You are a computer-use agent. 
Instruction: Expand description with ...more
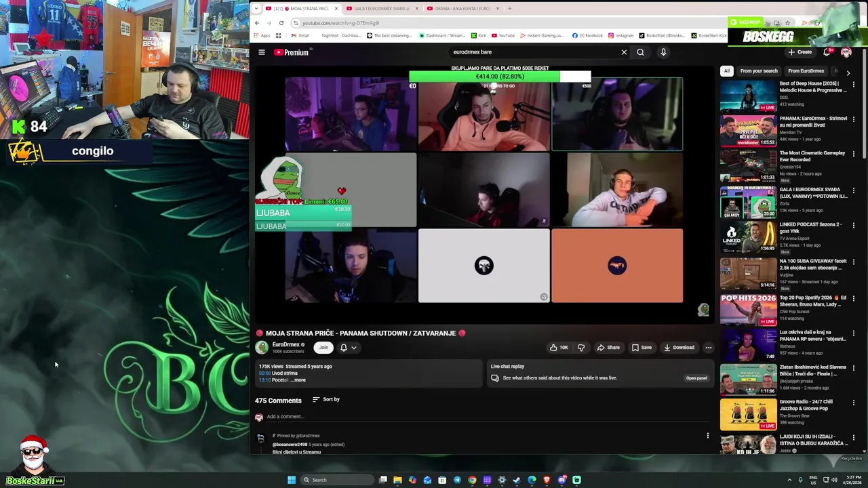[298, 380]
